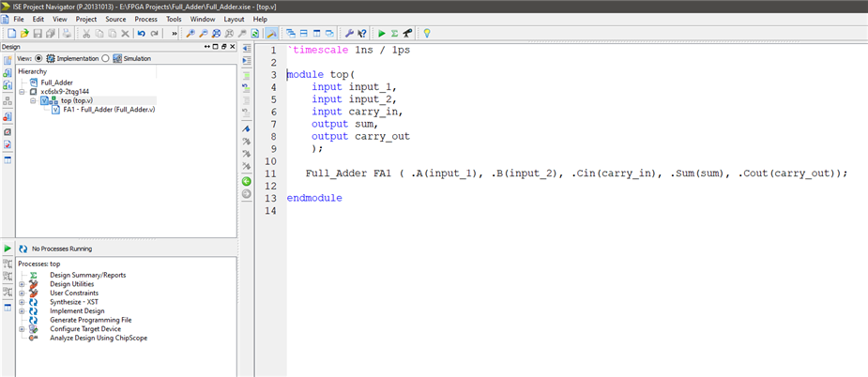Screen dimensions: 868x377
Task: Click the Zoom to Fit icon
Action: [217, 33]
